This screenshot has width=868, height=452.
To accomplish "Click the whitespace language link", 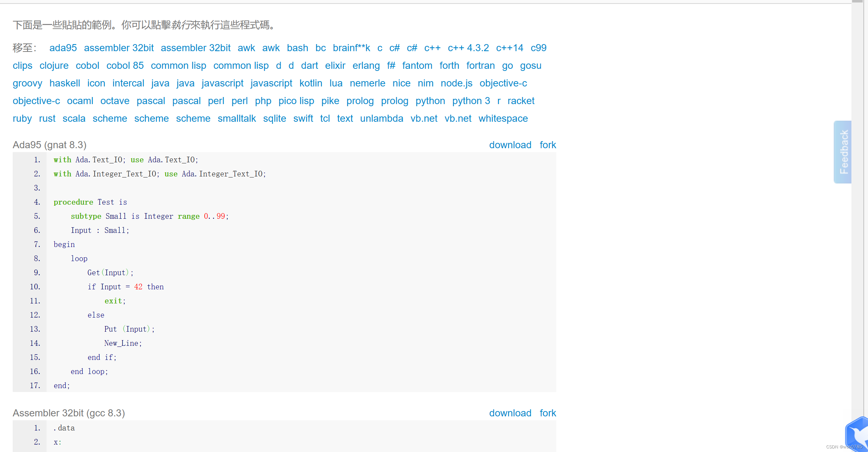I will pyautogui.click(x=504, y=118).
